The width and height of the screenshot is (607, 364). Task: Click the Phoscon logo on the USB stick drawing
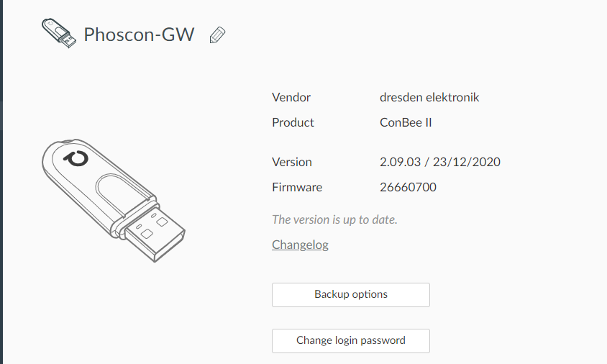coord(76,158)
